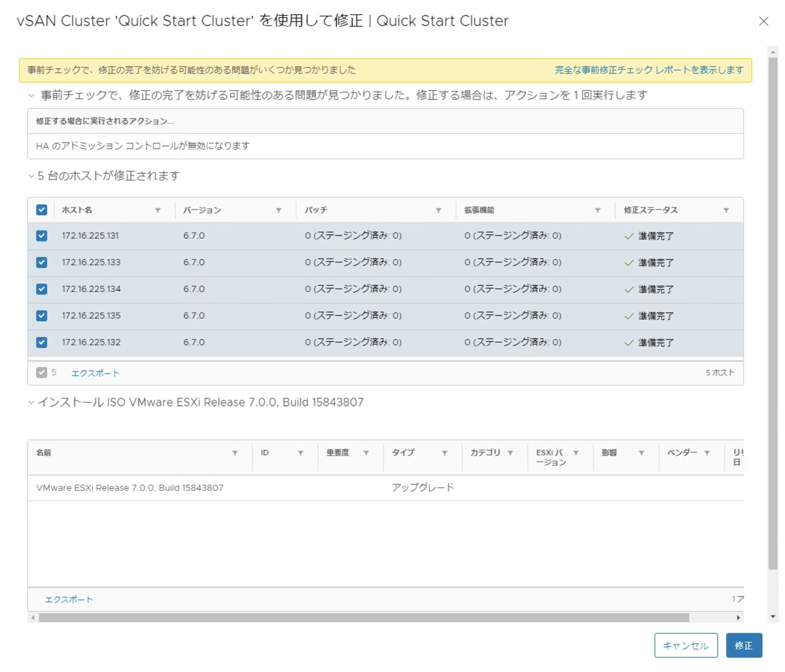
Task: Uncheck host 172.16.225.133
Action: coord(42,262)
